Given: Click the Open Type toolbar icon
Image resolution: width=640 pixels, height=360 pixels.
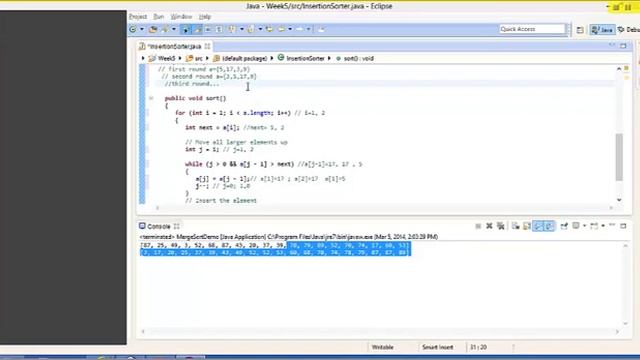Looking at the screenshot, I should point(153,29).
